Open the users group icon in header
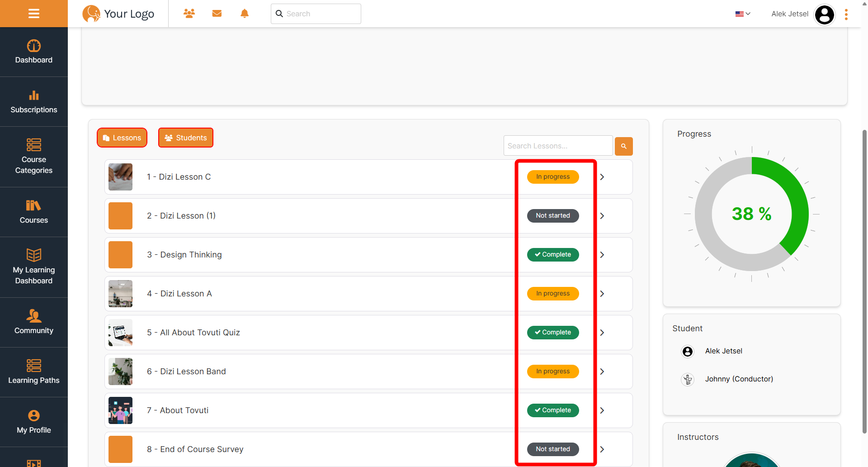 click(x=189, y=14)
